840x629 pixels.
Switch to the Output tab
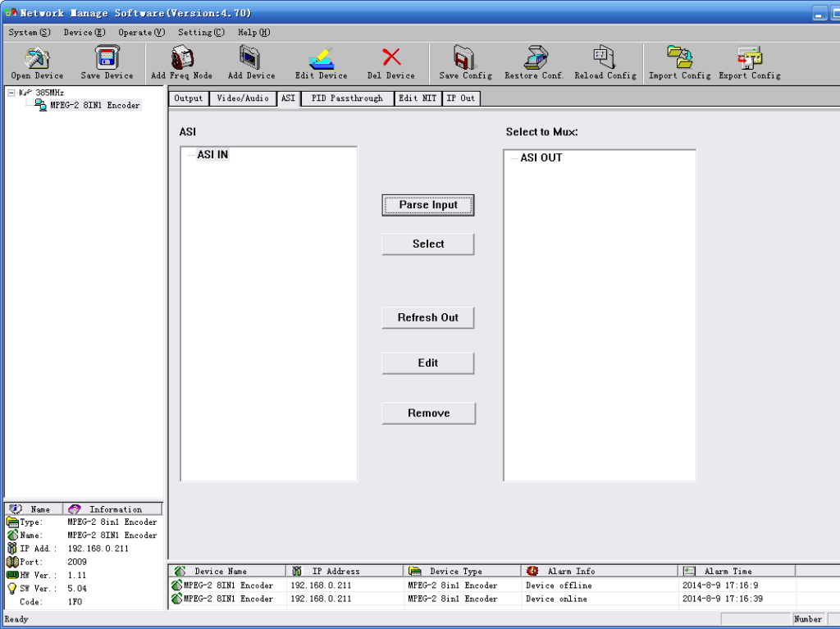point(188,98)
